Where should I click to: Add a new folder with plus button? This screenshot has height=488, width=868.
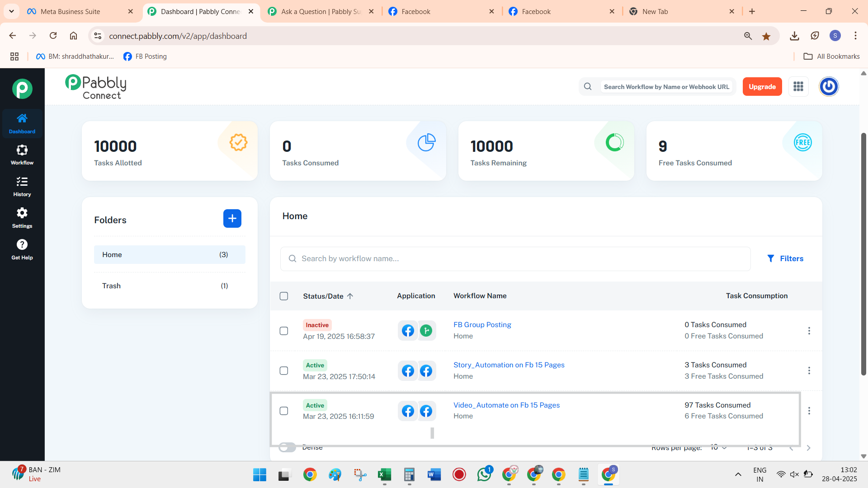[232, 219]
